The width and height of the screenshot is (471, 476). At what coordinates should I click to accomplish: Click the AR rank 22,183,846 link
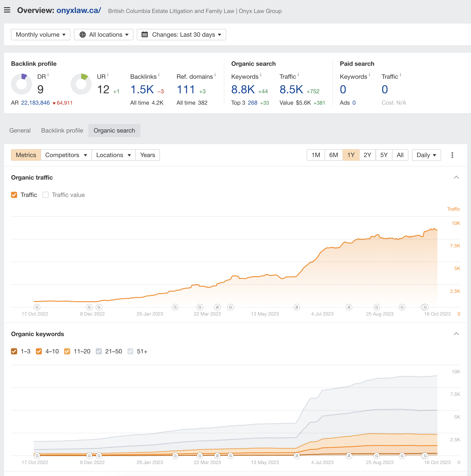click(x=35, y=103)
